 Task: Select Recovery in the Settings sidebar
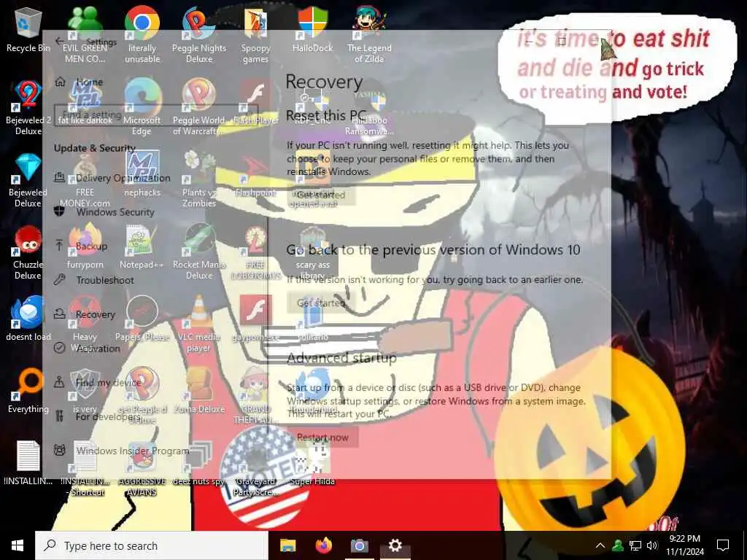tap(85, 314)
